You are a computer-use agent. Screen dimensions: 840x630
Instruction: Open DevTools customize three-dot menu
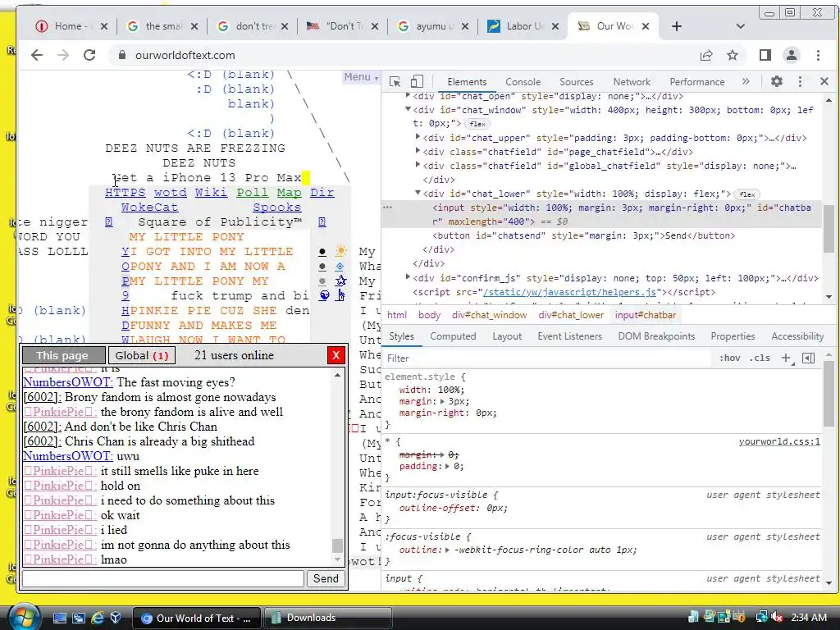pyautogui.click(x=800, y=81)
